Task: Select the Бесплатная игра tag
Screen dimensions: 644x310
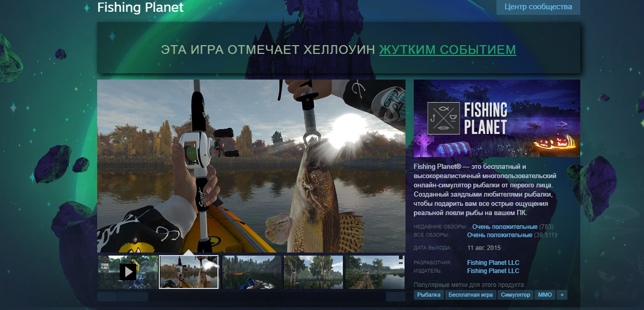Action: point(470,295)
